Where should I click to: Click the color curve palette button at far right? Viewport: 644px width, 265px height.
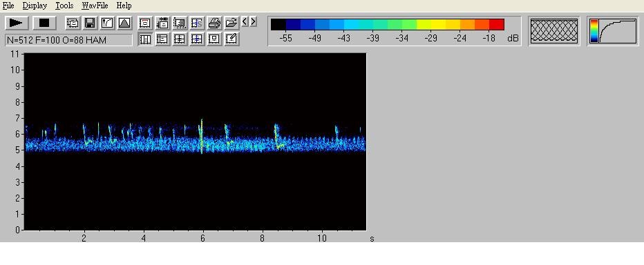(613, 31)
